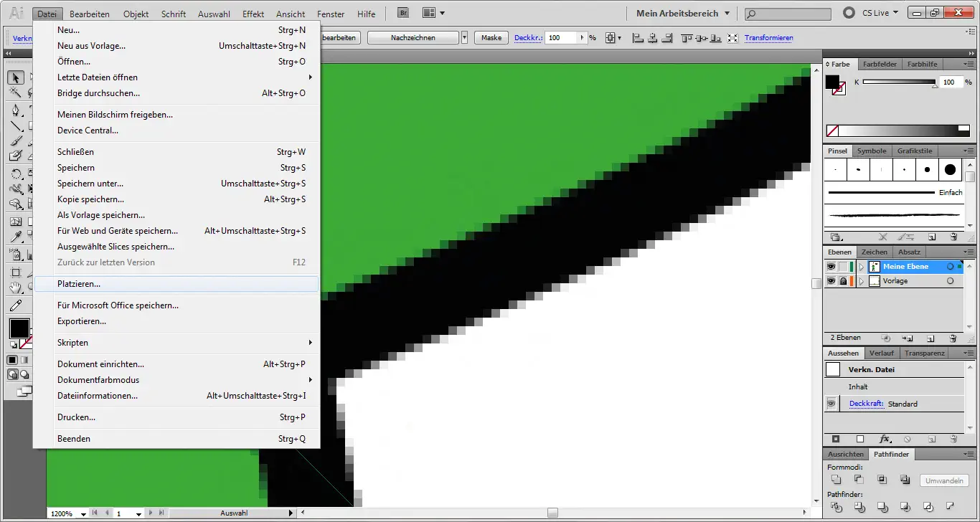Select the Stift (Pen) tool in toolbar
The image size is (980, 522).
click(14, 109)
